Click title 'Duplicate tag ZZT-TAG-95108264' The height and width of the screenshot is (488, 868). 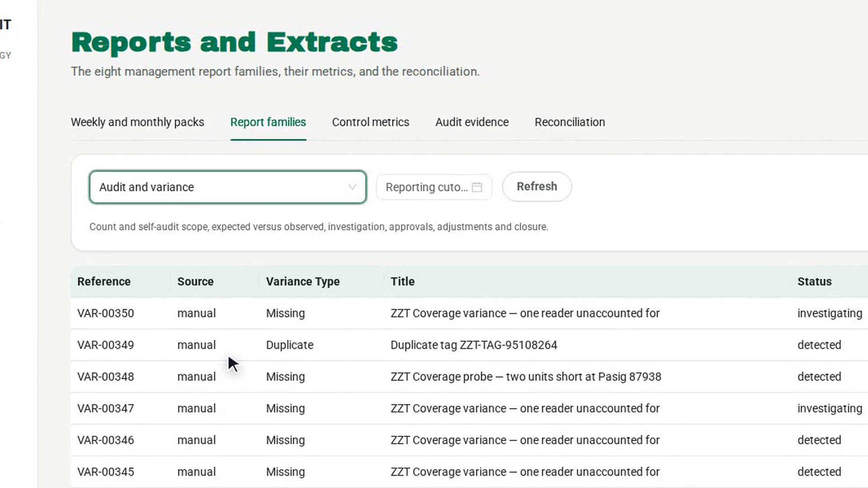tap(474, 345)
